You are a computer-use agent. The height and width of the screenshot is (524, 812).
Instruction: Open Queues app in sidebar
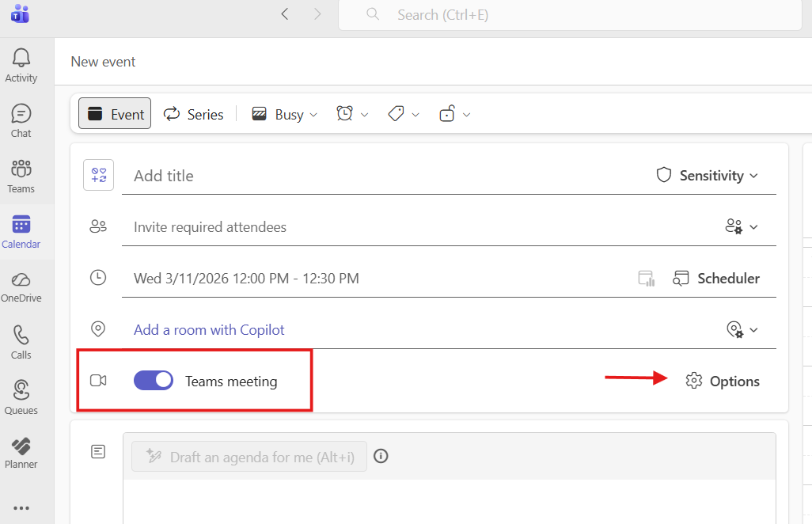[x=21, y=397]
